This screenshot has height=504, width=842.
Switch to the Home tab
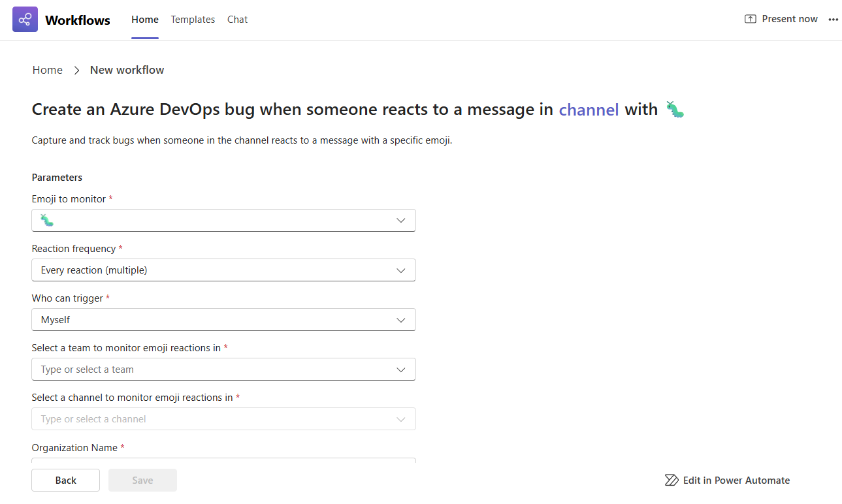click(145, 20)
